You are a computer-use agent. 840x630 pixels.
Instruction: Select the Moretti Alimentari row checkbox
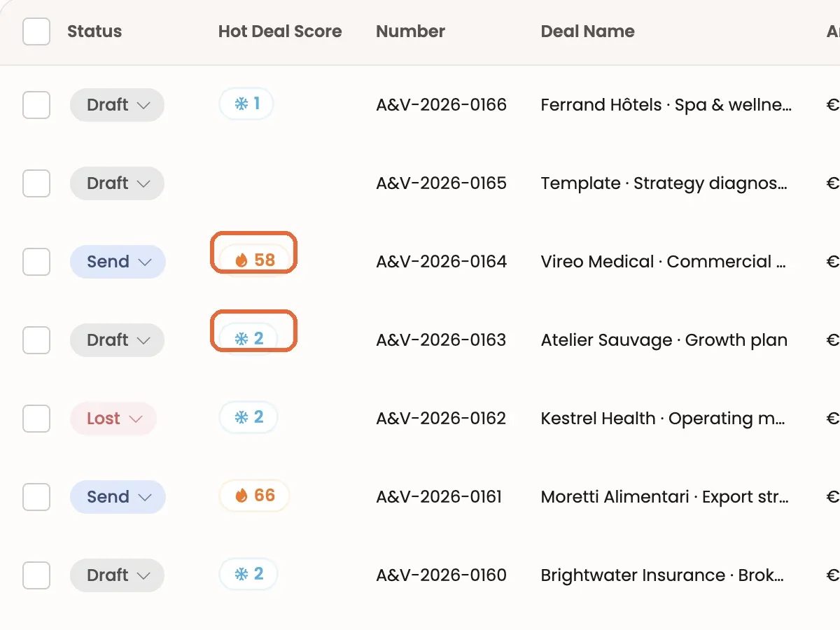pos(36,497)
